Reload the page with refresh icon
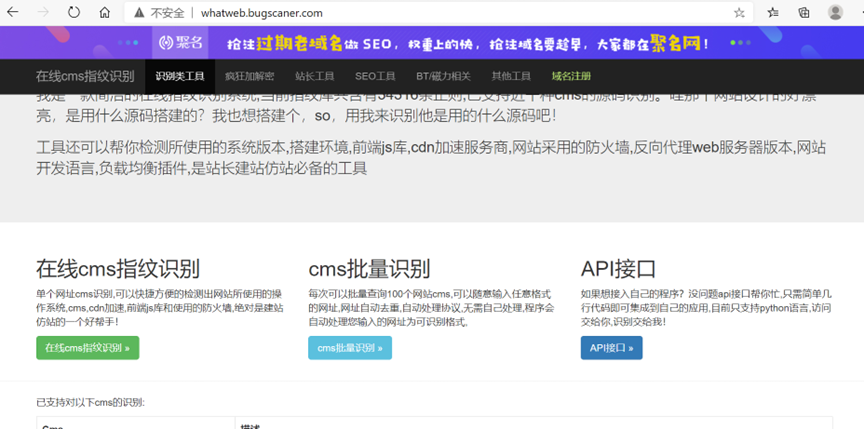The image size is (864, 429). 74,13
